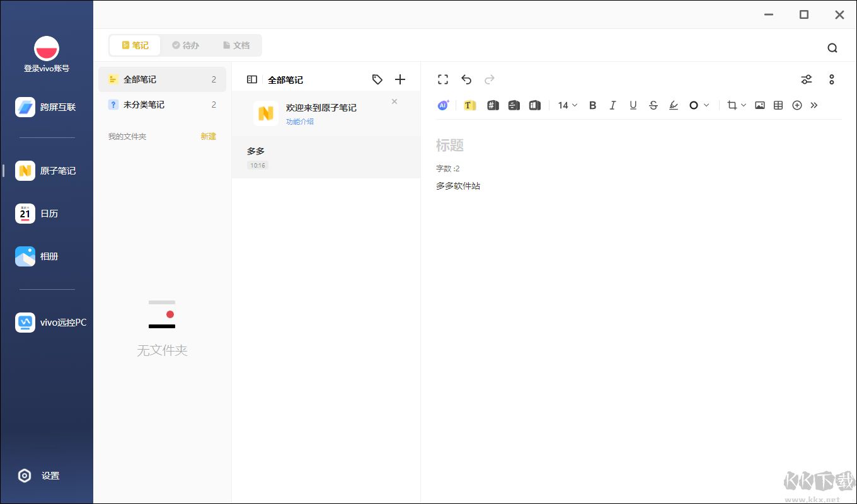Viewport: 857px width, 504px height.
Task: Choose the black text color circle
Action: [694, 105]
